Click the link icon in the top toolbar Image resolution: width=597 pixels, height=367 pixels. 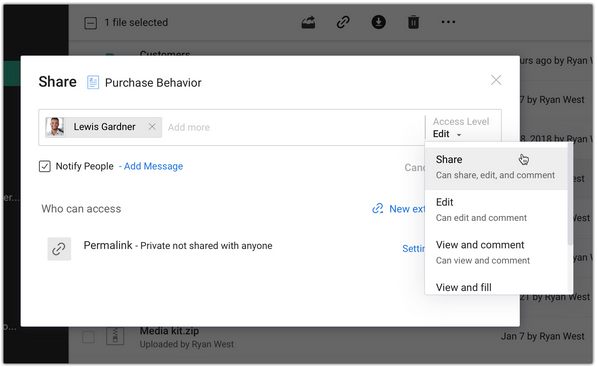(343, 22)
